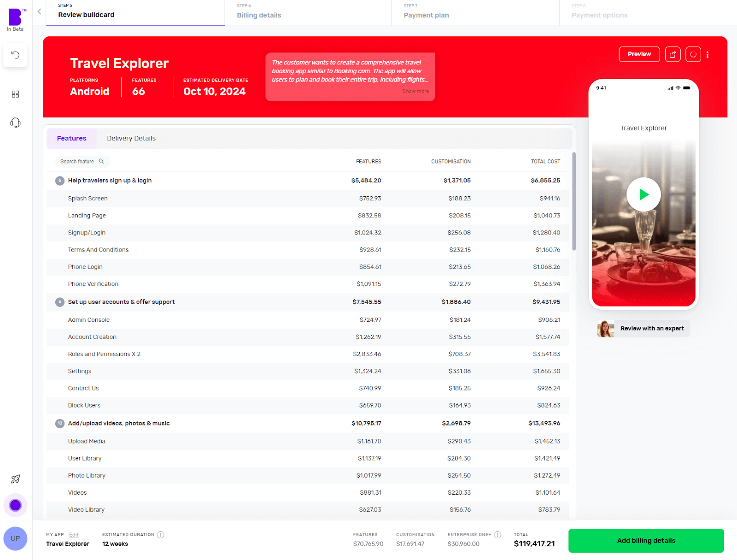Viewport: 737px width, 560px height.
Task: Select the Roles and Permissions X 2 row
Action: 308,354
